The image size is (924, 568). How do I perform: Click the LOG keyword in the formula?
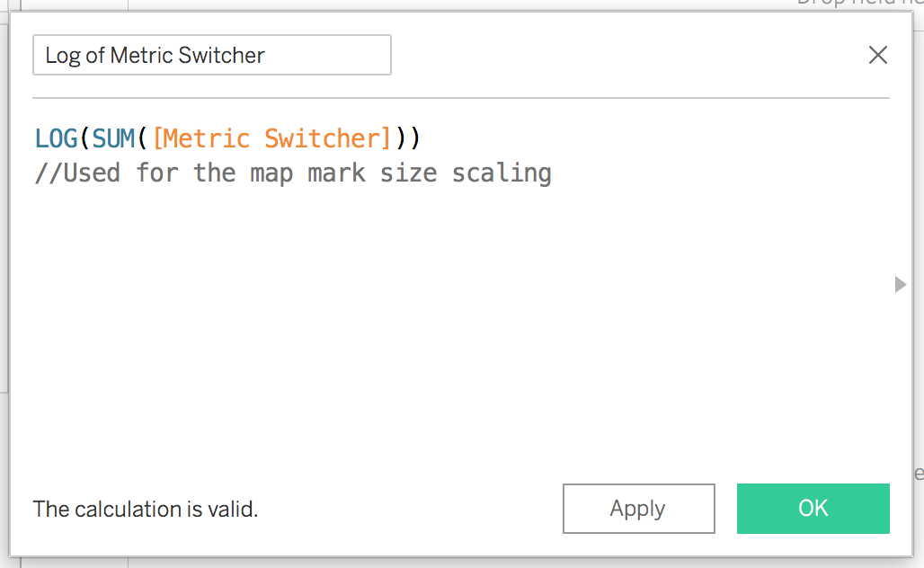coord(57,139)
